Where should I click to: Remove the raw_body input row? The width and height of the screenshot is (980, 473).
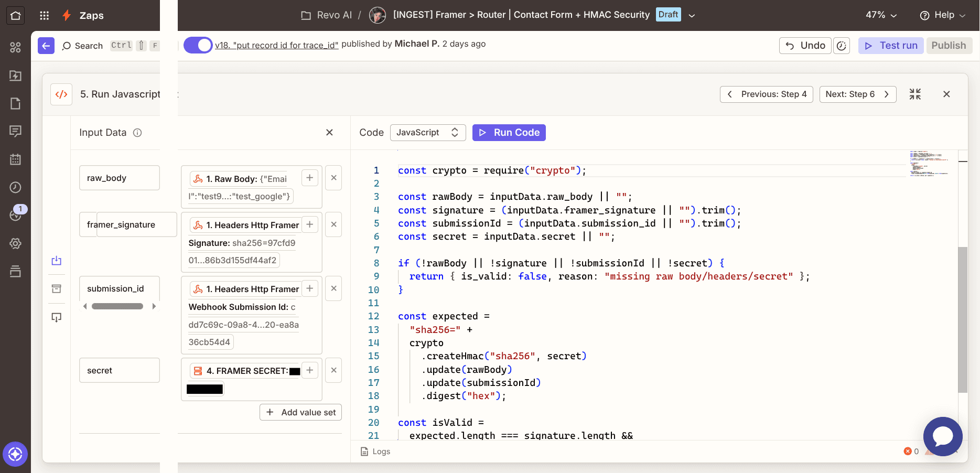[x=333, y=178]
